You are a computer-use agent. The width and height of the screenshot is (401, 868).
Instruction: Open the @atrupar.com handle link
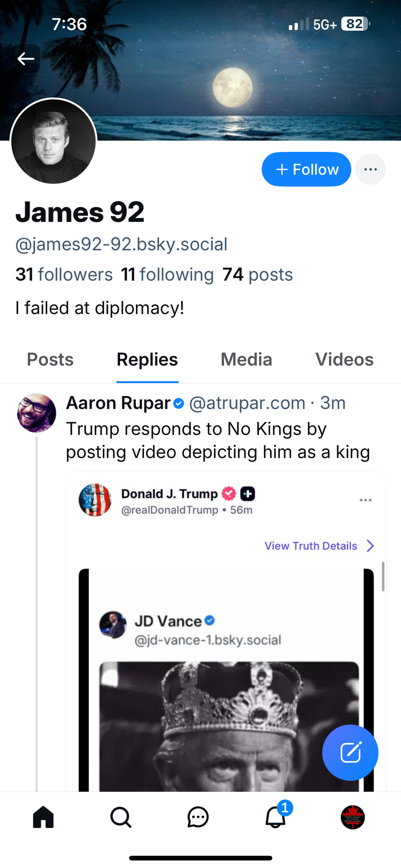247,403
